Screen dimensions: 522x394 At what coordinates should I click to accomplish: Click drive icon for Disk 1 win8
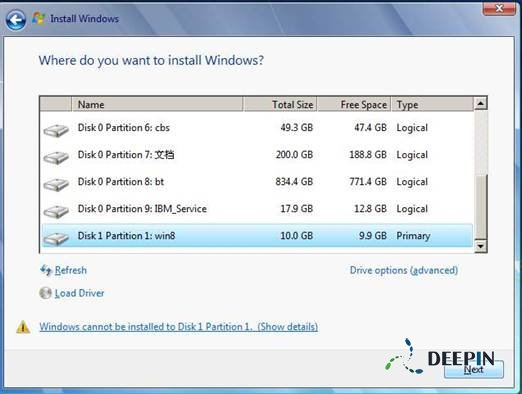click(56, 238)
